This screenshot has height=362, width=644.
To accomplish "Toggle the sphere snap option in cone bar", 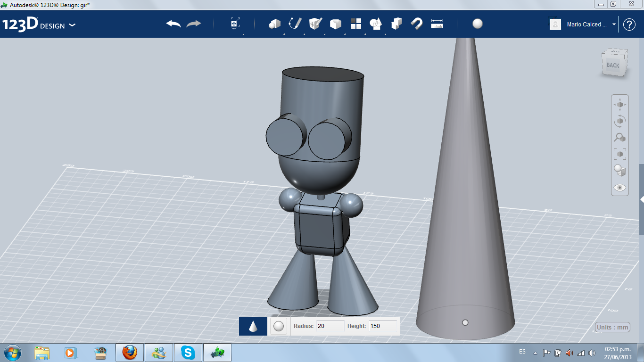I will 279,326.
